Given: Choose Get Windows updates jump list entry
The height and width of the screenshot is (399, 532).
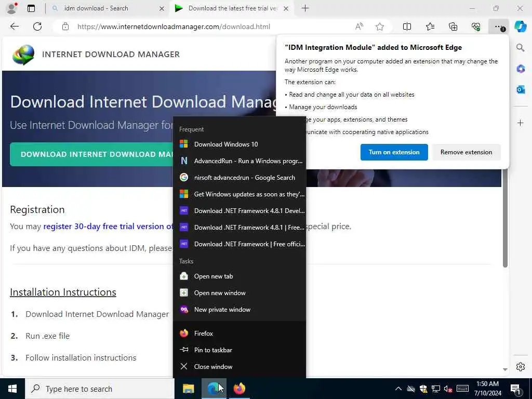Looking at the screenshot, I should tap(240, 194).
